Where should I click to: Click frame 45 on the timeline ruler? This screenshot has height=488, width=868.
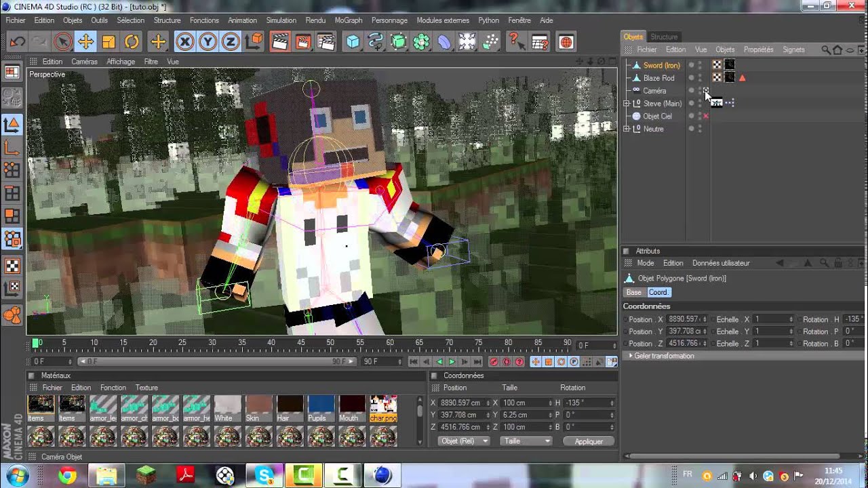click(x=301, y=343)
